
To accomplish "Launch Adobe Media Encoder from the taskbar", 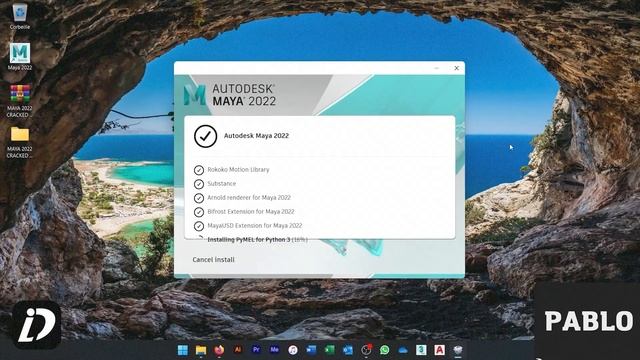I will click(274, 350).
